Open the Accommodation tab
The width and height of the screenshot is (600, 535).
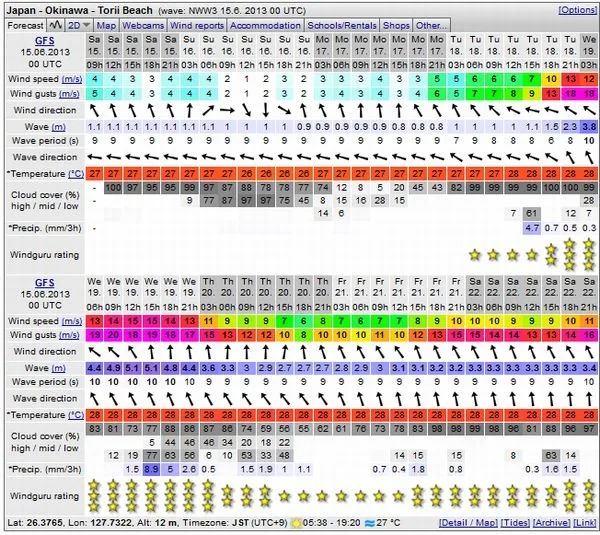[x=265, y=25]
